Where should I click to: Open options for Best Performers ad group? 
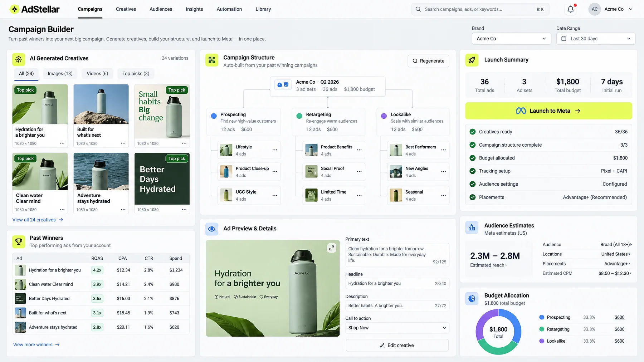[444, 150]
